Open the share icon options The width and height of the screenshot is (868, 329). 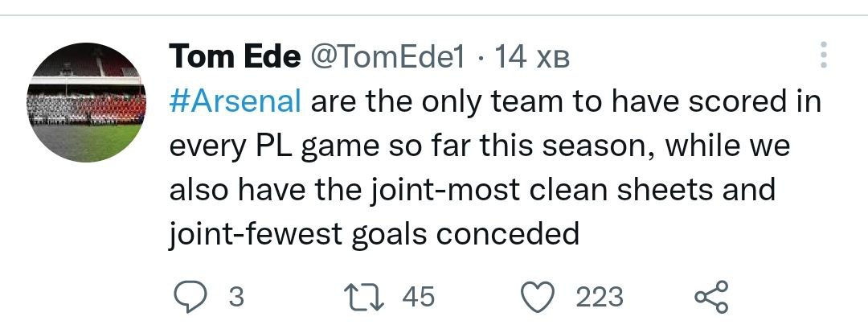point(710,297)
